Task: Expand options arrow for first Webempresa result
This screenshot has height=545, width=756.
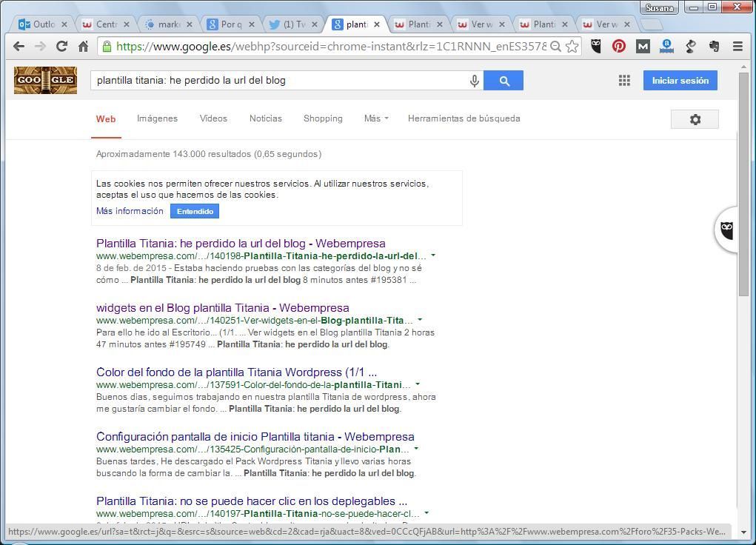Action: tap(433, 255)
